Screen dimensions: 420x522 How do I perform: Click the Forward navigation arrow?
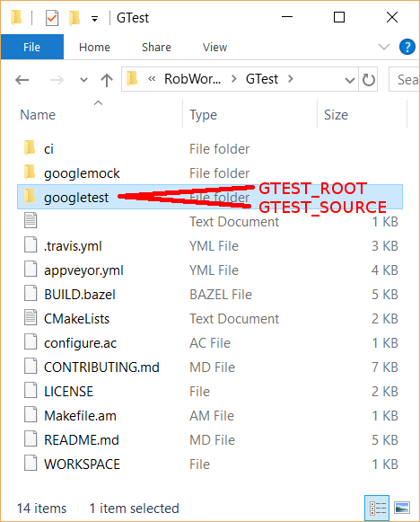click(x=57, y=80)
